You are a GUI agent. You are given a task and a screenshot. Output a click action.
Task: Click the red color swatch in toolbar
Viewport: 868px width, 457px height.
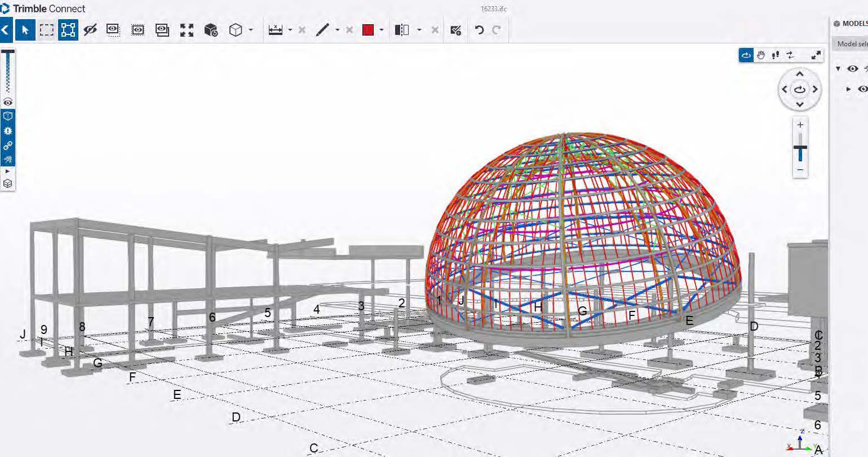pos(368,30)
